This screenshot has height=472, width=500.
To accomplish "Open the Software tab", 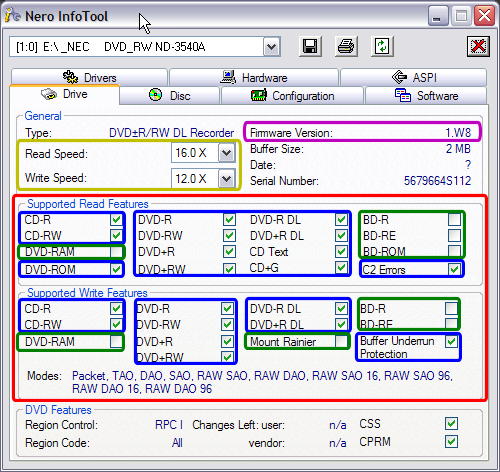I will click(x=426, y=96).
